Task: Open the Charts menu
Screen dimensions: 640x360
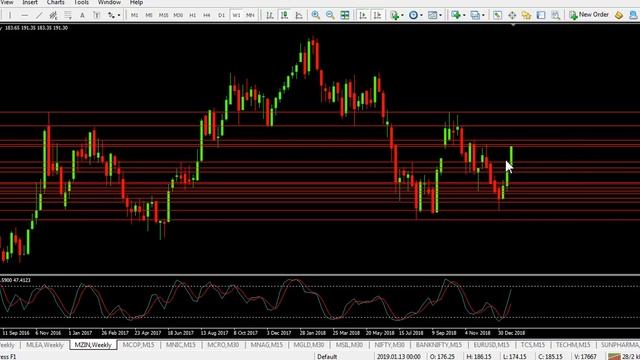Action: click(x=56, y=2)
